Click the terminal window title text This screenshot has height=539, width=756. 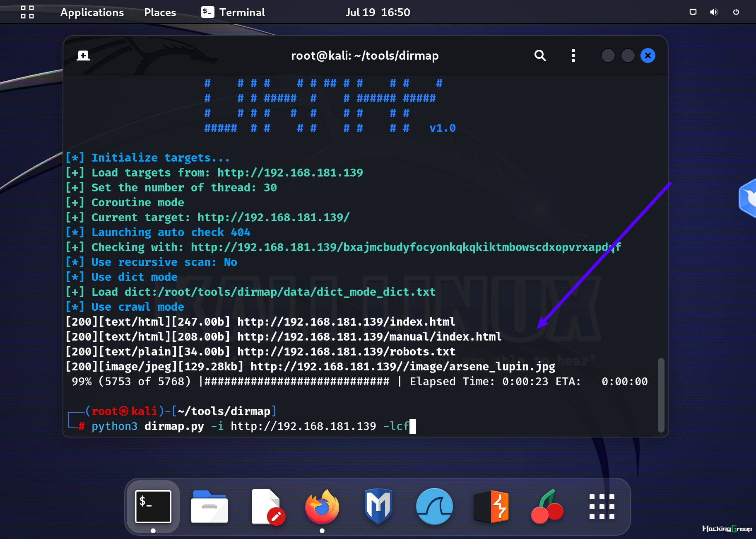[365, 56]
